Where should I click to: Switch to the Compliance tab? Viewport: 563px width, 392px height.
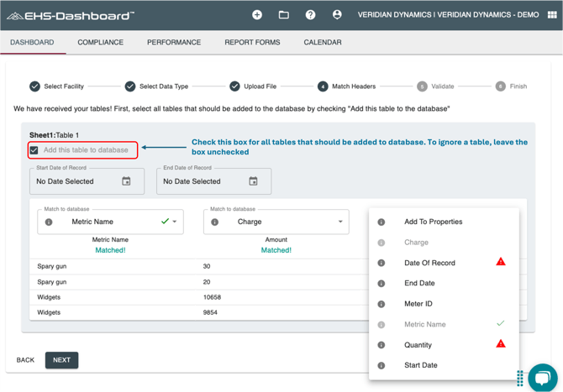pyautogui.click(x=100, y=42)
